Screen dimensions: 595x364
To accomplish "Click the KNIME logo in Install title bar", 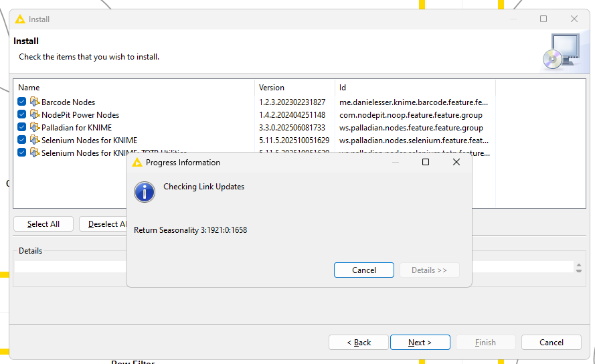I will pos(20,19).
